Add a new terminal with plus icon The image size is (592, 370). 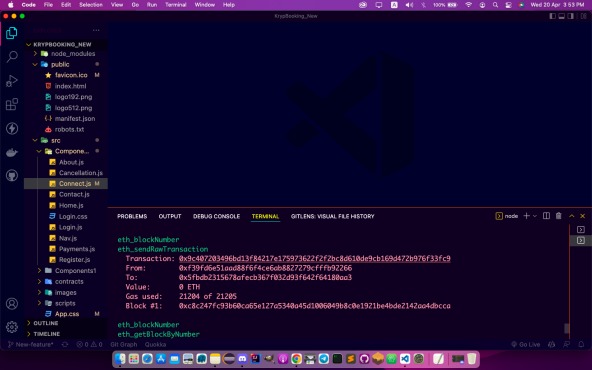(x=526, y=216)
